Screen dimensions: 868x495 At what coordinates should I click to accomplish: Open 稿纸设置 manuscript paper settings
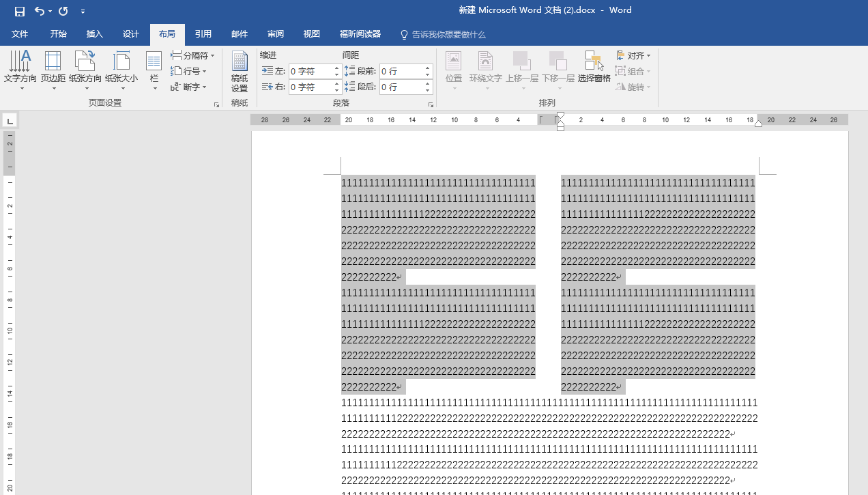pos(240,72)
